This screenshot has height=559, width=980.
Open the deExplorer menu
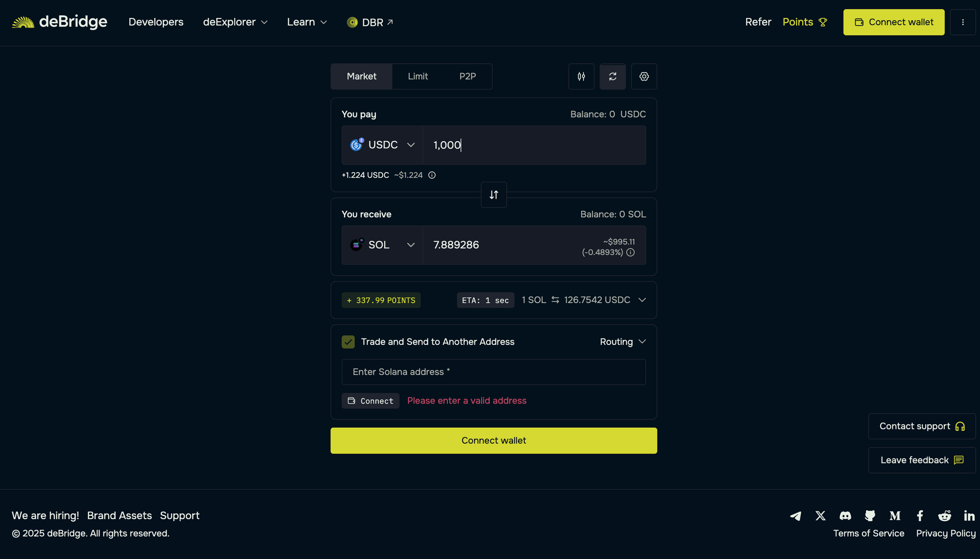click(x=235, y=22)
